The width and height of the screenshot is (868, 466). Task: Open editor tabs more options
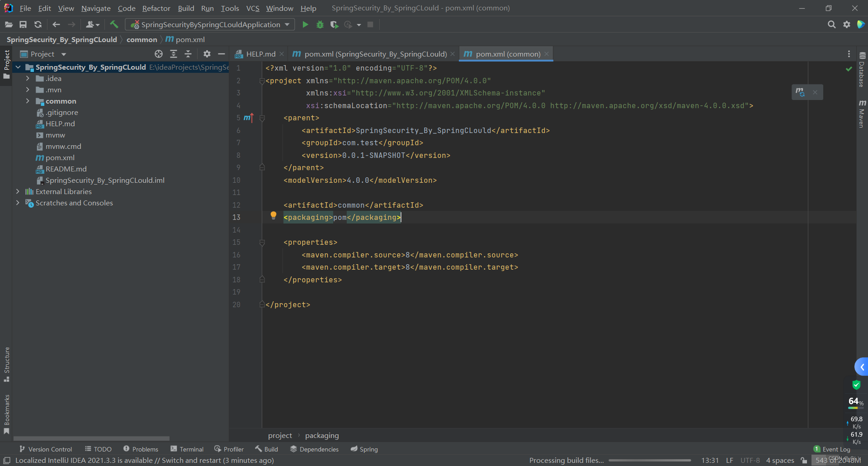click(x=849, y=54)
